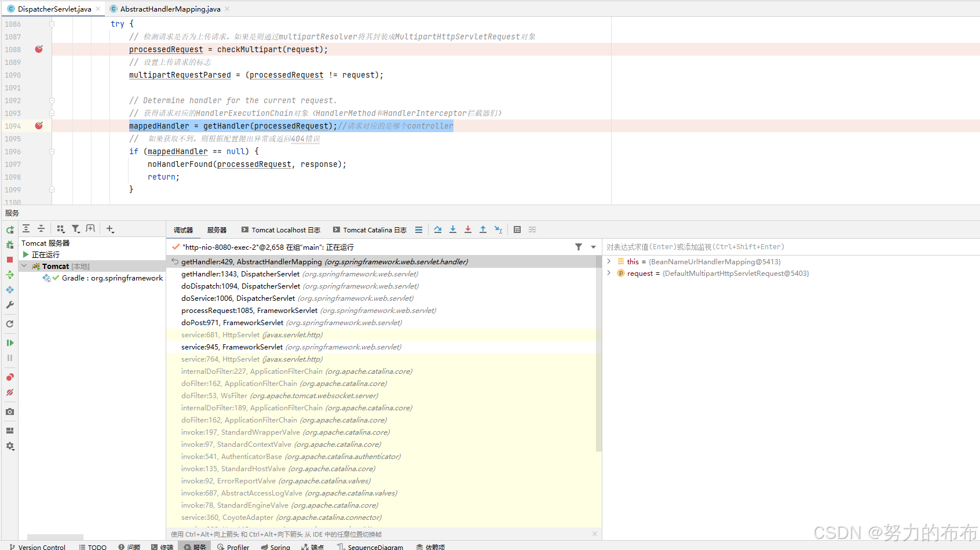Click the Deploy all green arrow icon
Screen dimensions: 980x550
point(10,275)
